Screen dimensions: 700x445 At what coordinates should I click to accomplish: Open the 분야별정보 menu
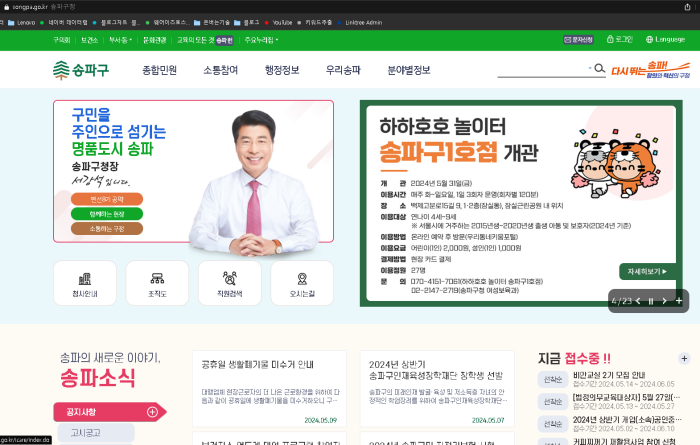pyautogui.click(x=408, y=70)
